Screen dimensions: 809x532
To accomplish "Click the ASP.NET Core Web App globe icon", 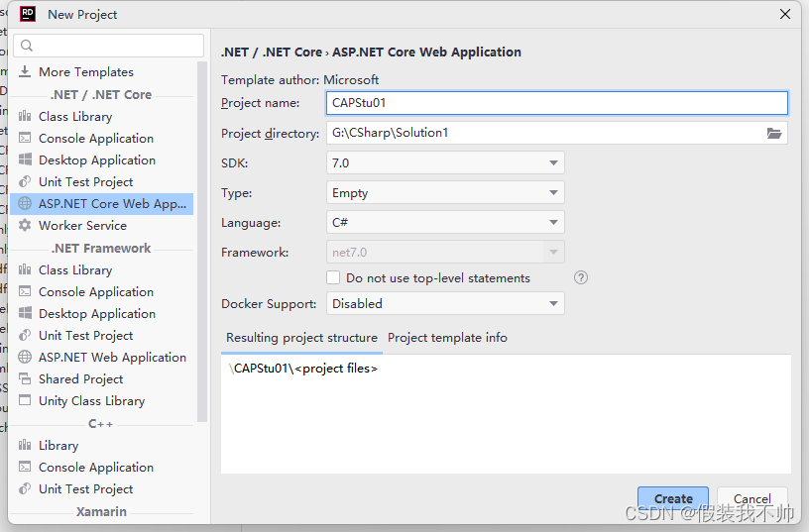I will tap(25, 204).
